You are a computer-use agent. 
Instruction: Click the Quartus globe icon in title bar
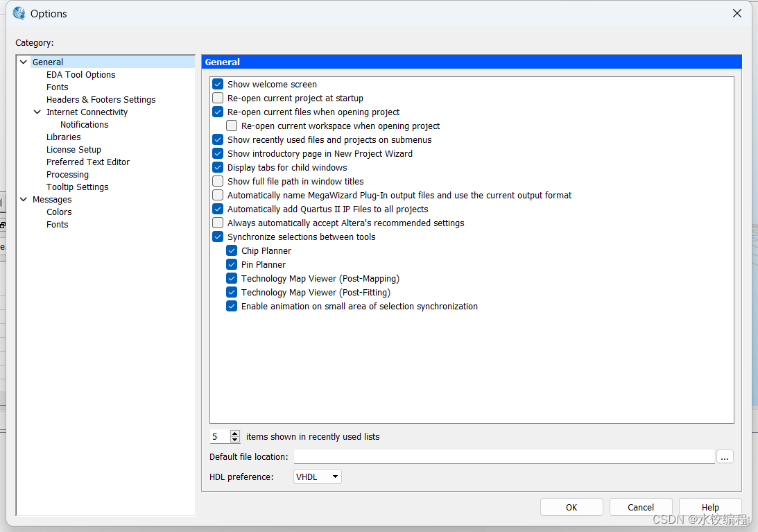pyautogui.click(x=19, y=13)
